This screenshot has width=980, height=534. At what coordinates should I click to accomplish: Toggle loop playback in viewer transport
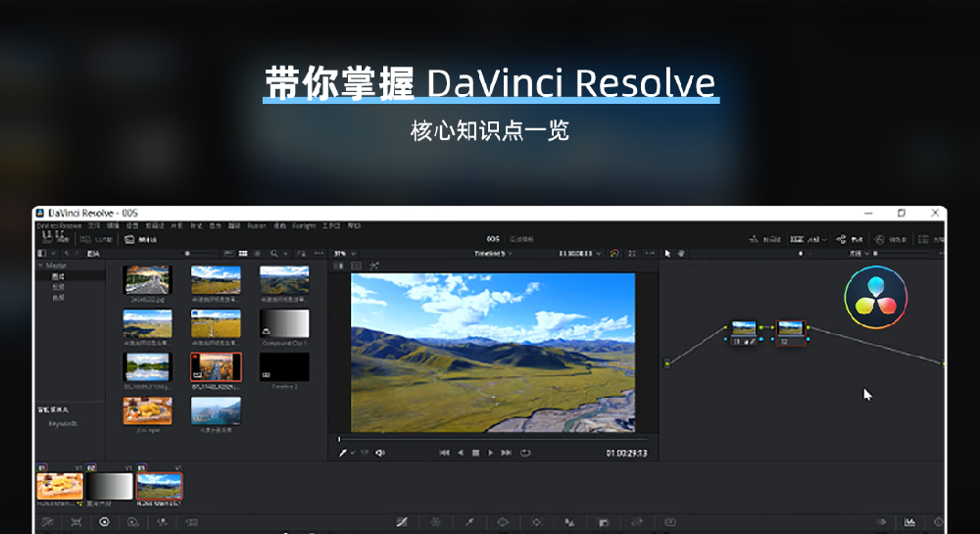pyautogui.click(x=525, y=453)
